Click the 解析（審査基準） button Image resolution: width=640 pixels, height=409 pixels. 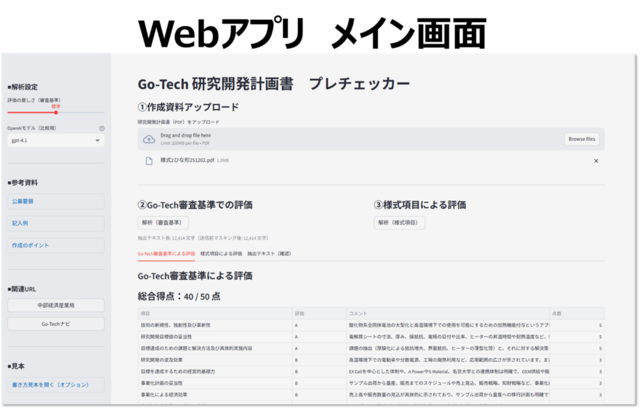(160, 222)
